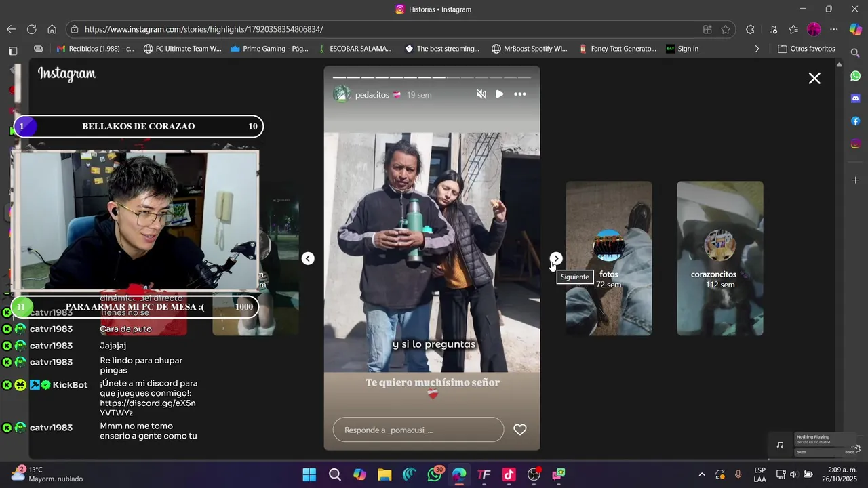Image resolution: width=868 pixels, height=488 pixels.
Task: Open TikTok from the taskbar
Action: [509, 474]
